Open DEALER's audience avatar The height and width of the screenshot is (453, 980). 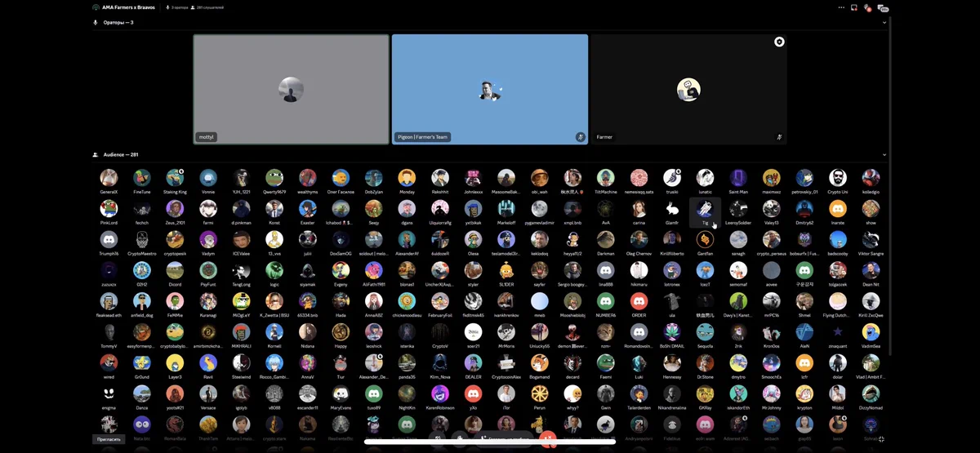473,363
